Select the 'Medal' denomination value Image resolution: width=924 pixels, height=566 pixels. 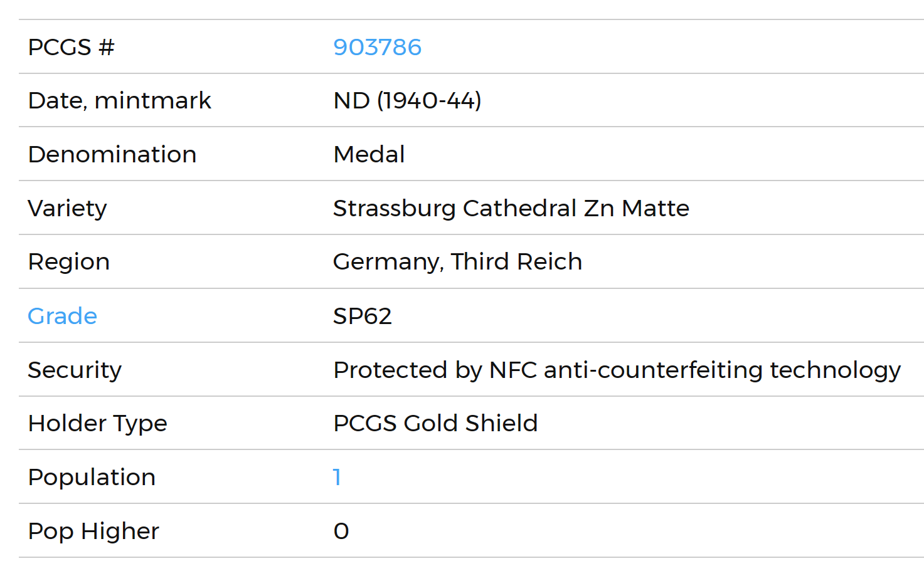coord(369,154)
